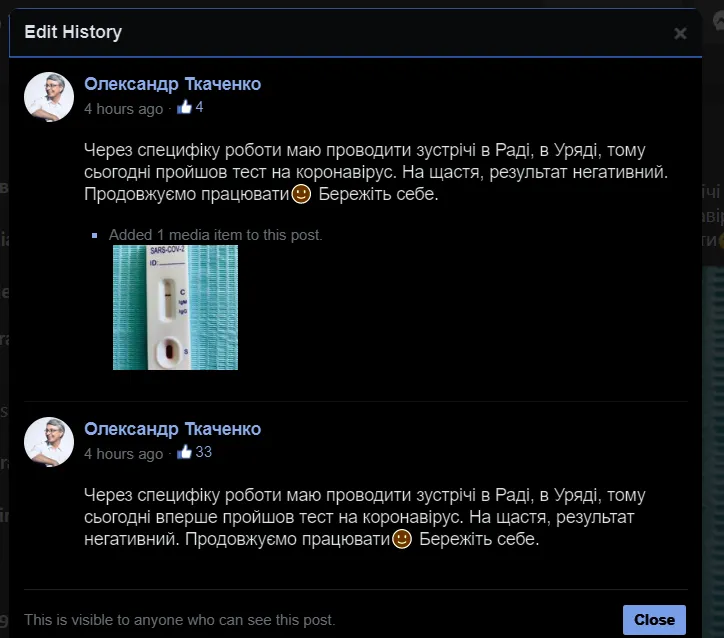This screenshot has height=638, width=724.
Task: Click the Edit History dialog title
Action: (73, 32)
